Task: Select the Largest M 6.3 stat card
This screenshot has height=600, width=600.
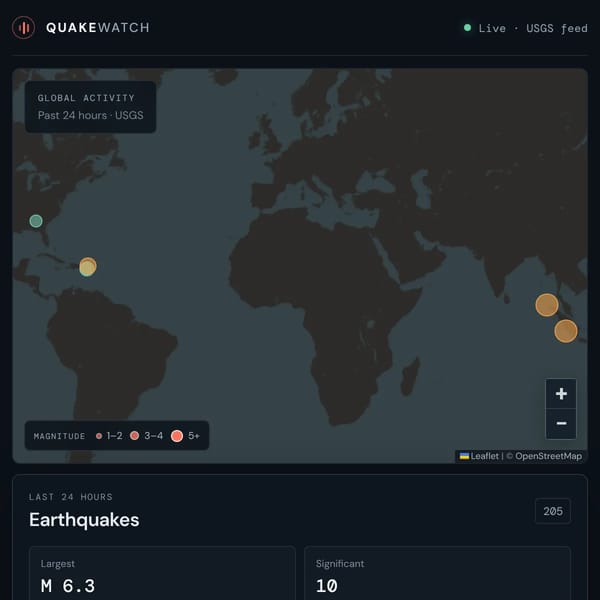Action: [x=162, y=573]
